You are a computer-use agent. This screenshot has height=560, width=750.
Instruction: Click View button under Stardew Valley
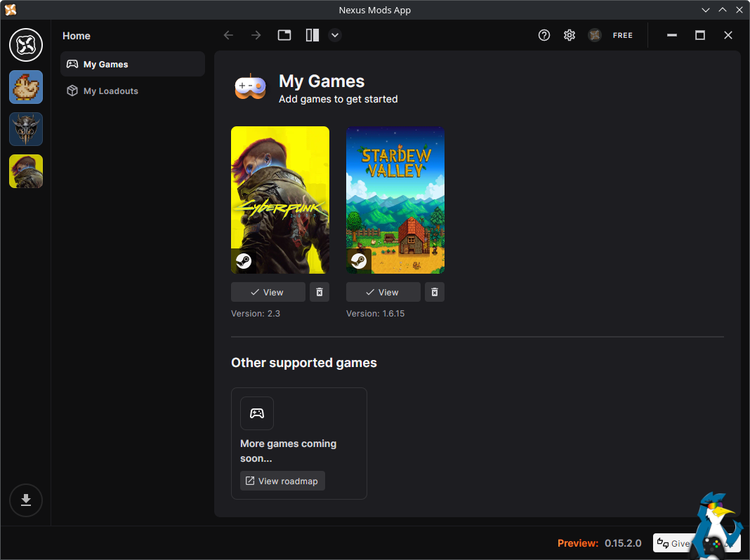click(383, 292)
